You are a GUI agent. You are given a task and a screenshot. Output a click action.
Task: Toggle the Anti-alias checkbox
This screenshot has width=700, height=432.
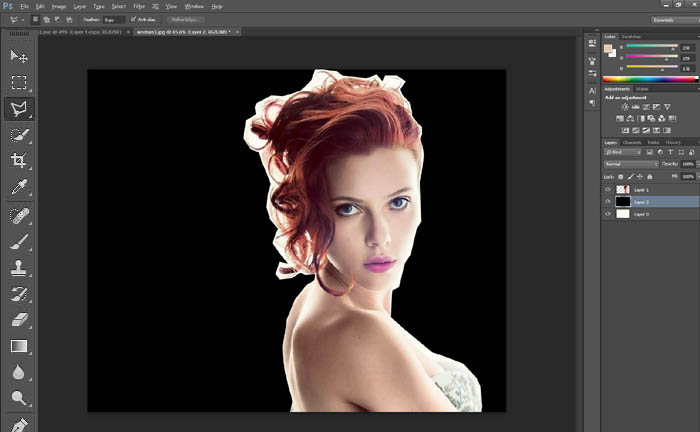pyautogui.click(x=132, y=19)
